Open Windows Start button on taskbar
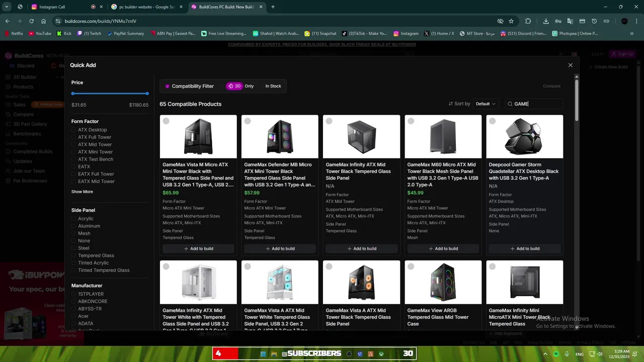Screen dimensions: 644x362 point(263,354)
